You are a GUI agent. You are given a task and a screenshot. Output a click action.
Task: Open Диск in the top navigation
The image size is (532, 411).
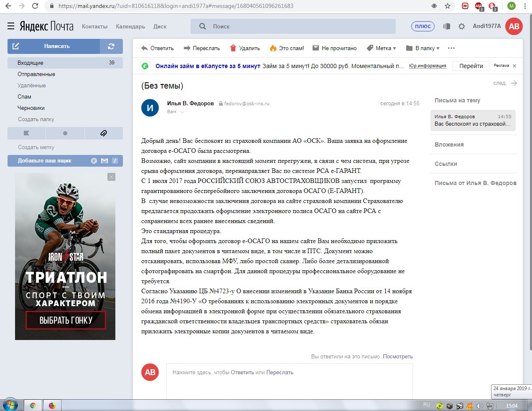pyautogui.click(x=160, y=26)
